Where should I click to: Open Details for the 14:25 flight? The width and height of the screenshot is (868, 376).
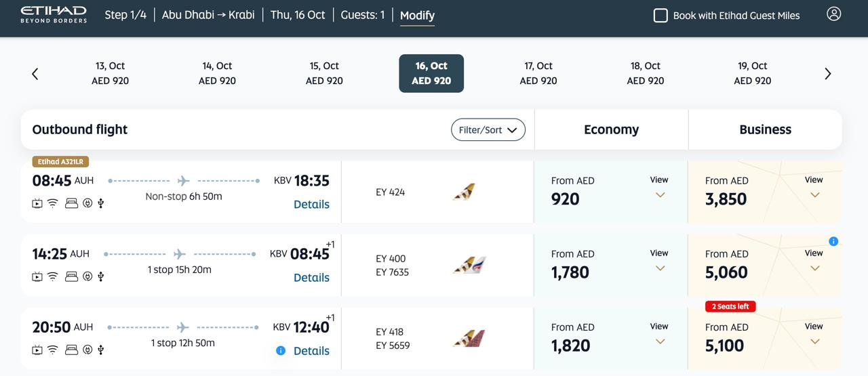(311, 277)
